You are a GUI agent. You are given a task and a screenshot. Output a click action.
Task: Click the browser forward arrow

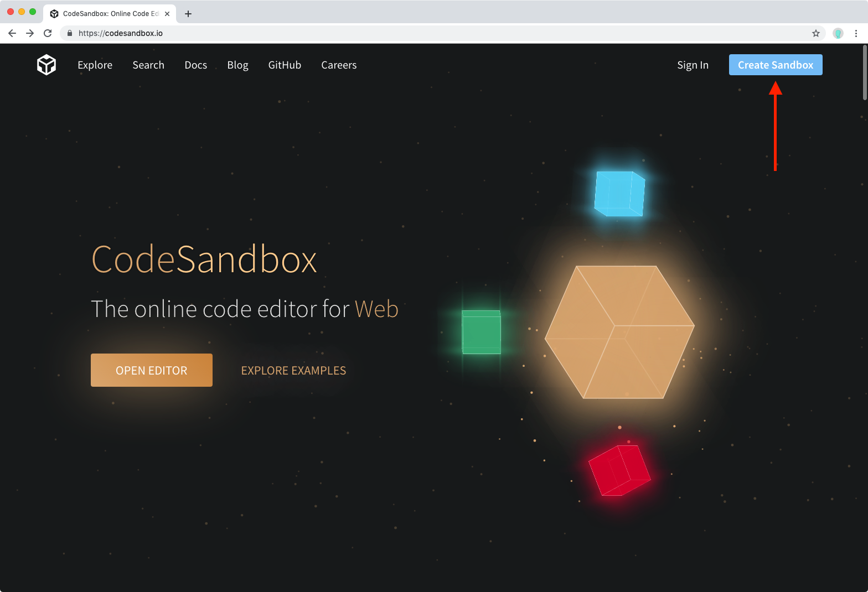tap(30, 33)
